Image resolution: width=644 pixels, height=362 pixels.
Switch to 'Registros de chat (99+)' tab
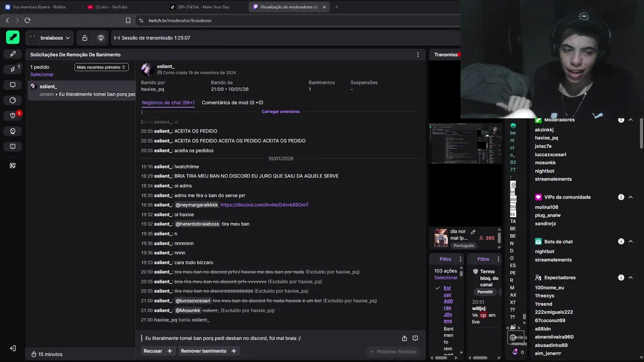click(x=168, y=103)
